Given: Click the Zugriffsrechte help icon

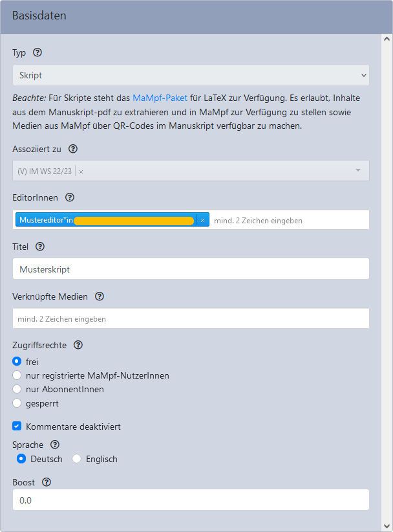Looking at the screenshot, I should [78, 345].
